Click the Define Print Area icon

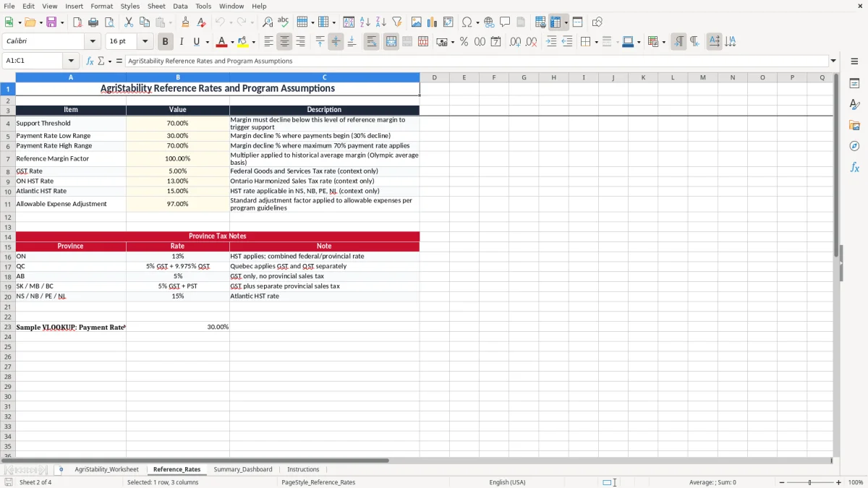[540, 22]
